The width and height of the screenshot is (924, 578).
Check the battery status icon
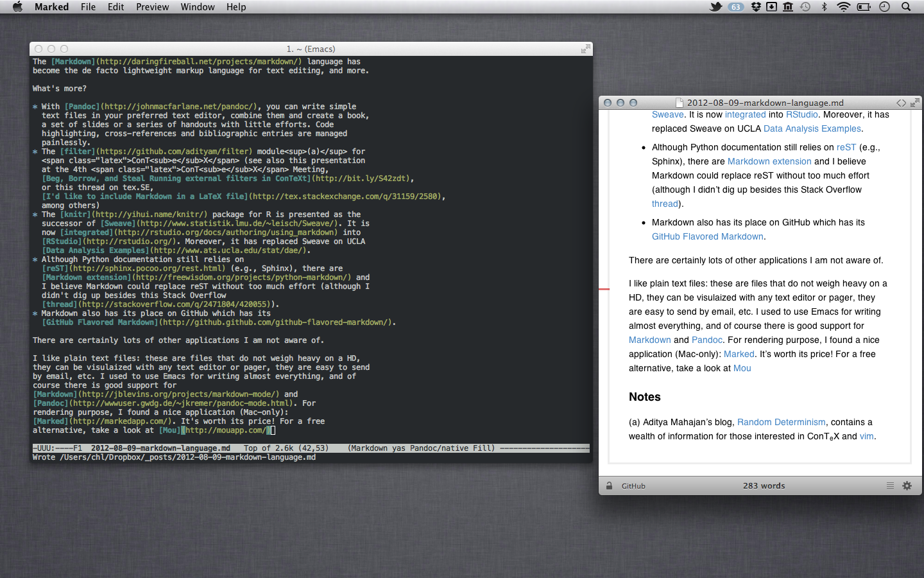click(x=864, y=7)
